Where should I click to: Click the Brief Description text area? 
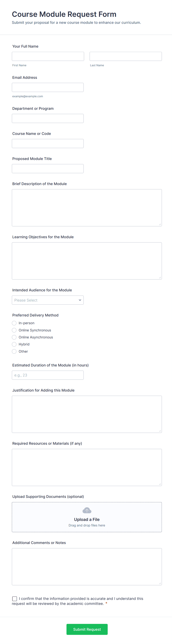(87, 207)
